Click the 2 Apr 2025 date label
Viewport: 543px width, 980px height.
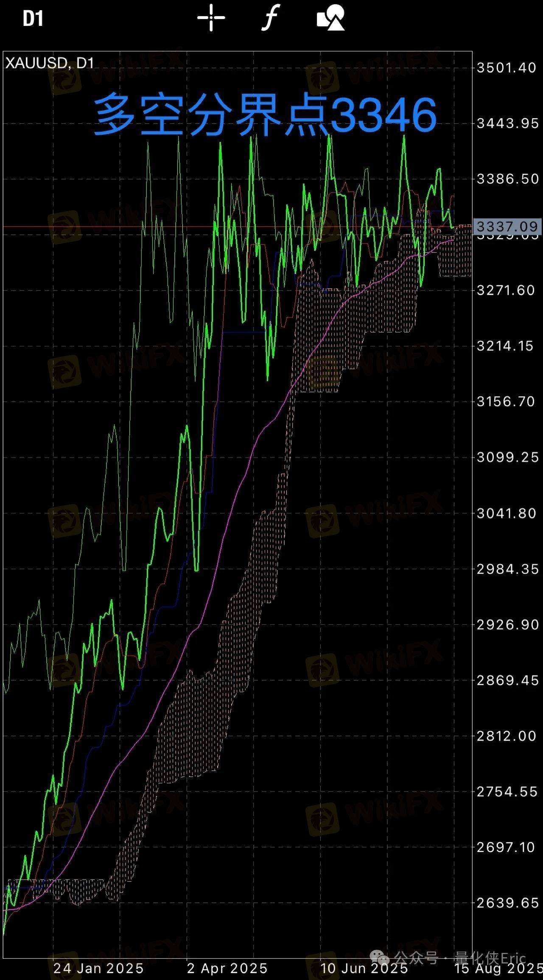[227, 968]
